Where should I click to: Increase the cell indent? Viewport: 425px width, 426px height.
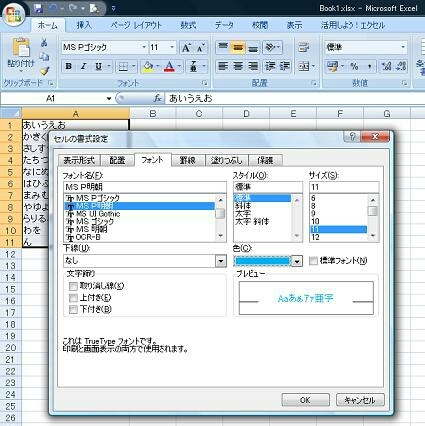pyautogui.click(x=285, y=66)
